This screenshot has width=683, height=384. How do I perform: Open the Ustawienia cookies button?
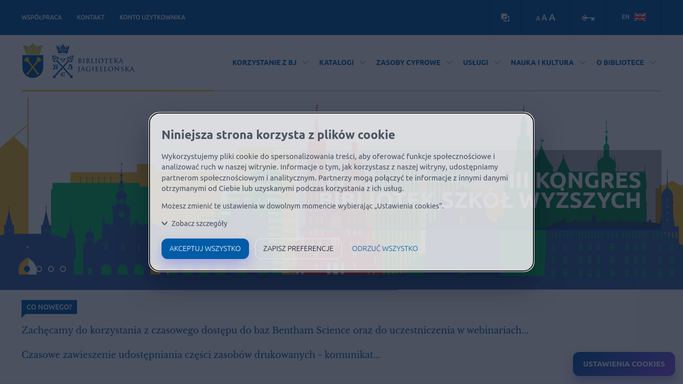click(624, 364)
